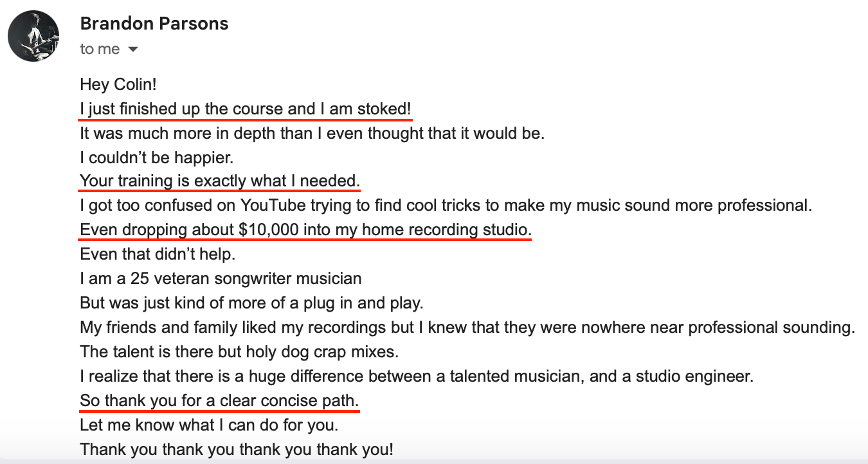Click 'Let me know what I can do' line
The height and width of the screenshot is (464, 868).
point(209,425)
